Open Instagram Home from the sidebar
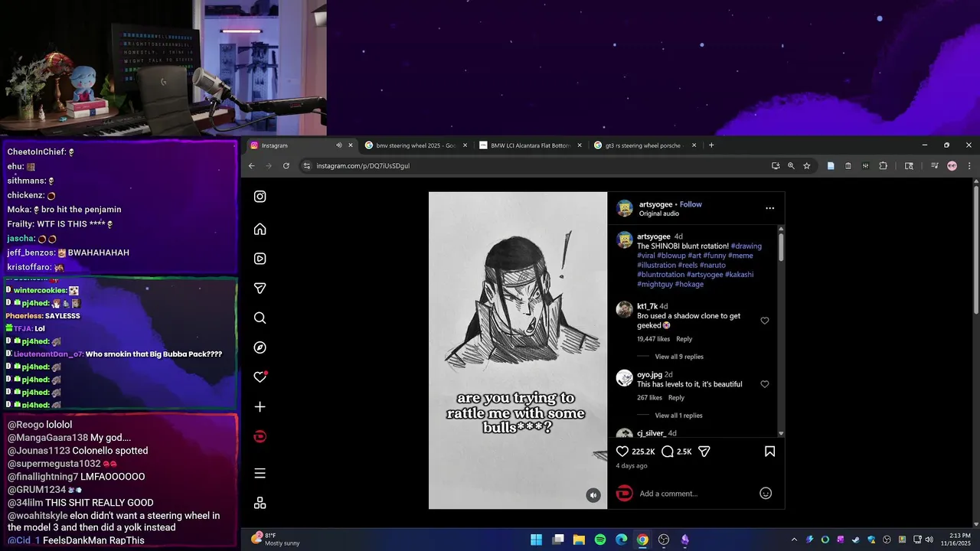 tap(260, 230)
